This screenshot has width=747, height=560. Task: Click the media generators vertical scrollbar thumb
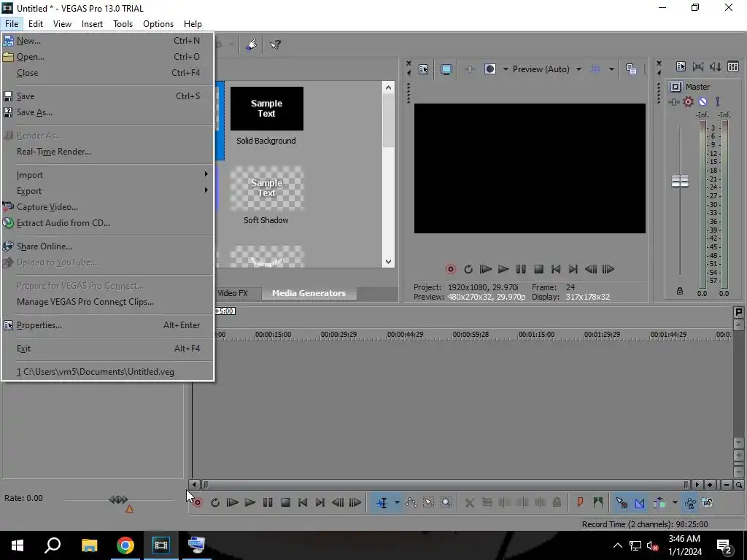coord(388,121)
